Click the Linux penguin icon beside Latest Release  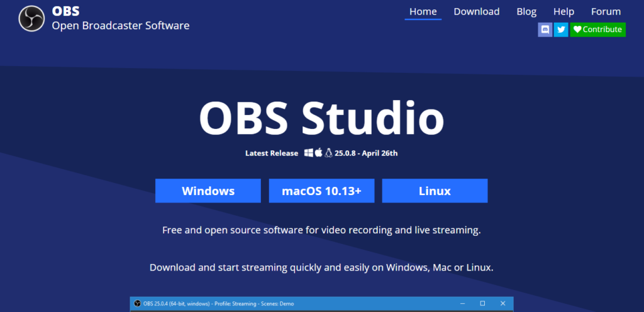tap(328, 153)
